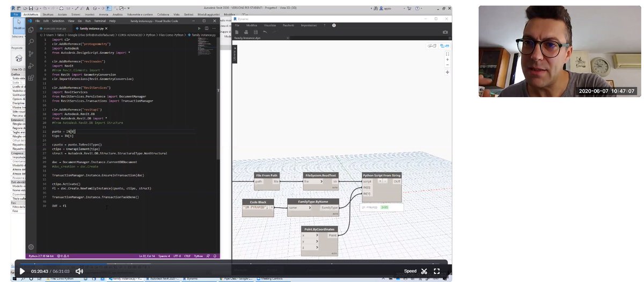This screenshot has height=282, width=644.
Task: Open VS Code Run menu
Action: tap(88, 20)
